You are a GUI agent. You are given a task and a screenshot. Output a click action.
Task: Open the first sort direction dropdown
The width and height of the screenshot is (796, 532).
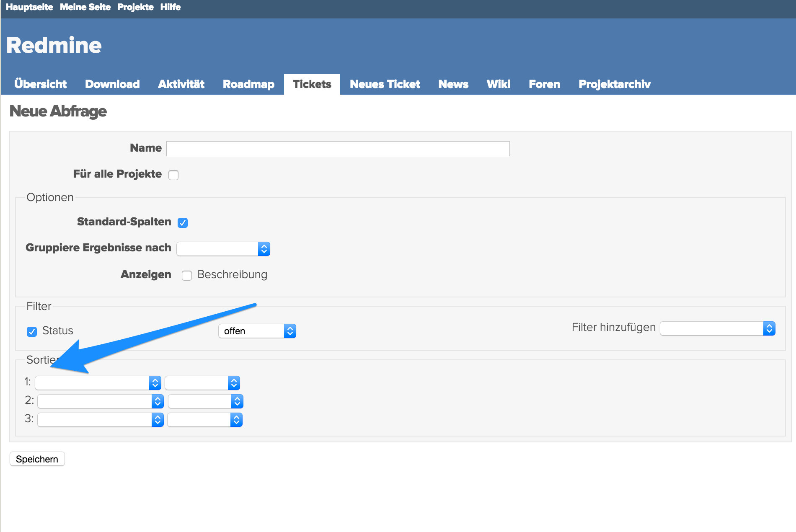(x=202, y=383)
